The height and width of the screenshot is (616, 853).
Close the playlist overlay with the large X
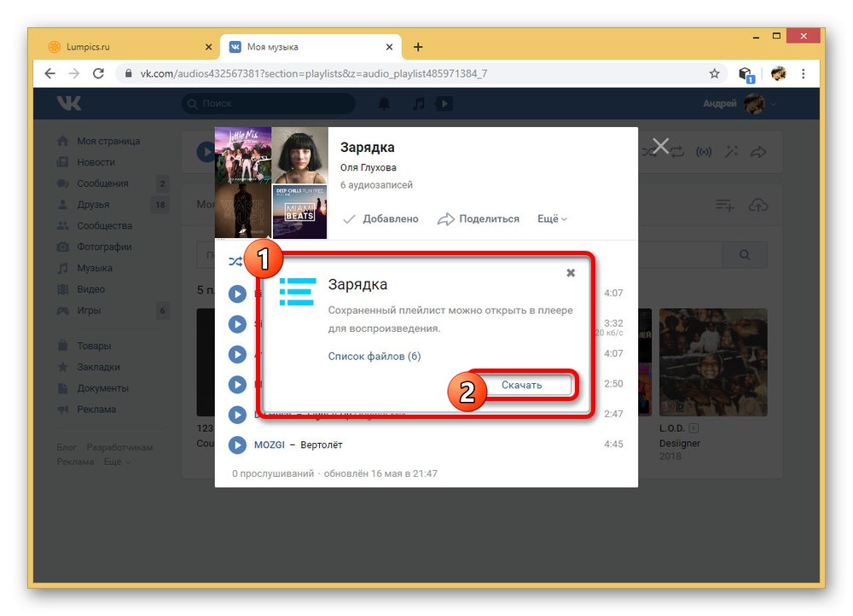click(x=660, y=145)
